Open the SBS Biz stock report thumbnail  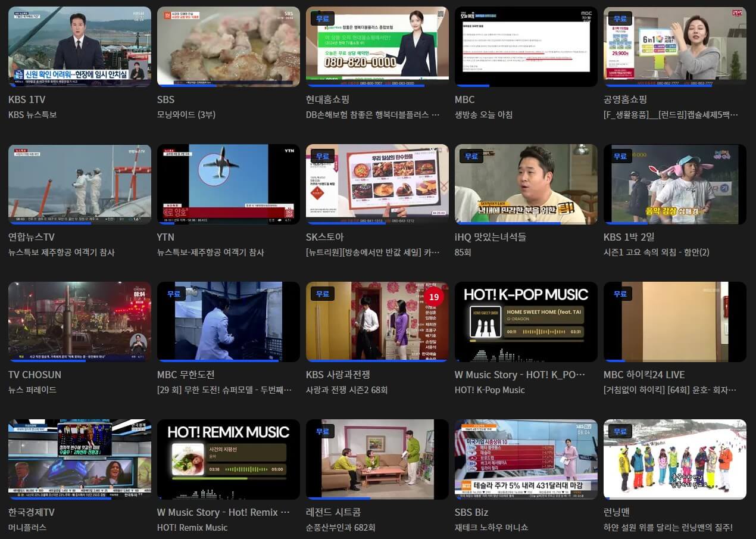click(526, 459)
